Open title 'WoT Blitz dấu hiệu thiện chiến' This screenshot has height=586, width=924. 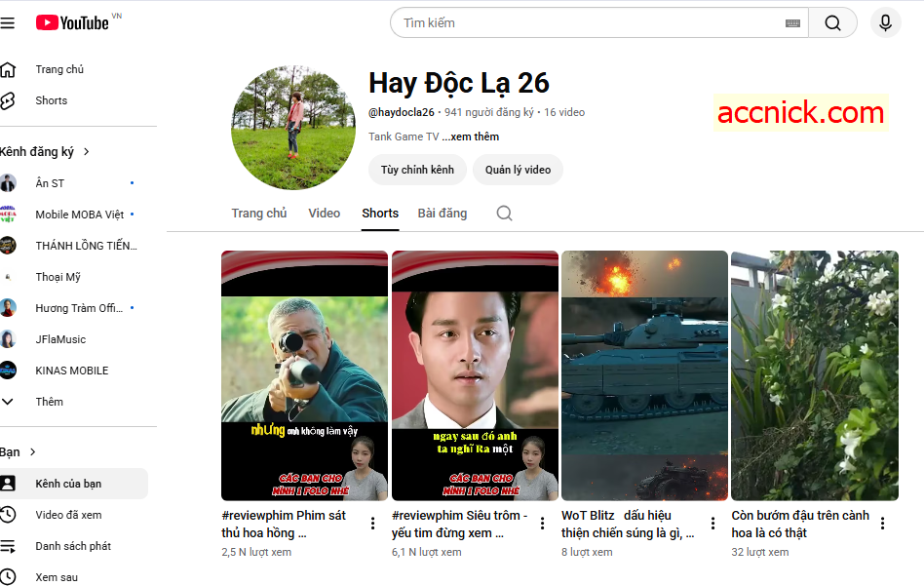coord(628,525)
